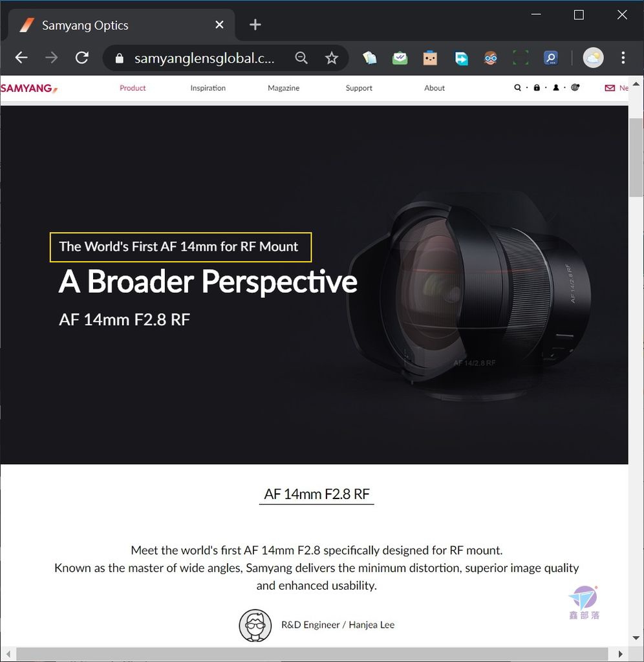
Task: Click 'The World's First AF 14mm for RF Mount' text
Action: coord(178,246)
